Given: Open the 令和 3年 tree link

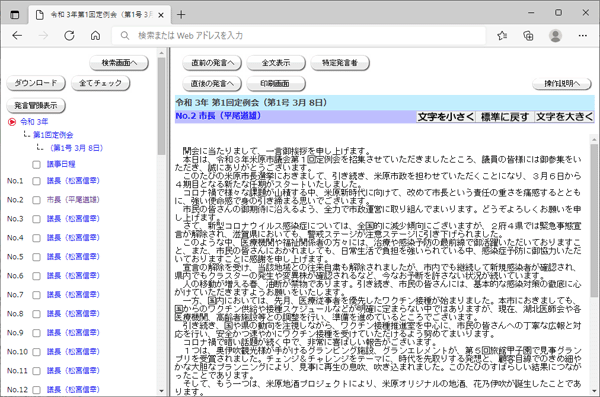Looking at the screenshot, I should (34, 122).
